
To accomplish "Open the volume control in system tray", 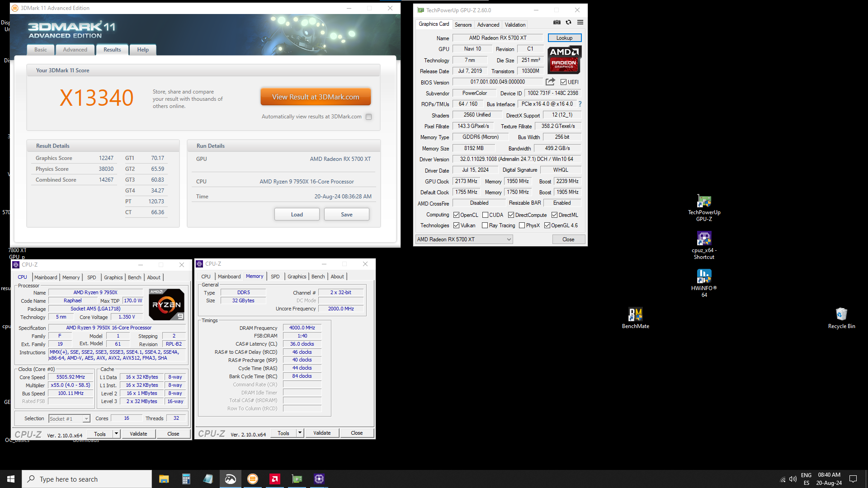I will 793,479.
